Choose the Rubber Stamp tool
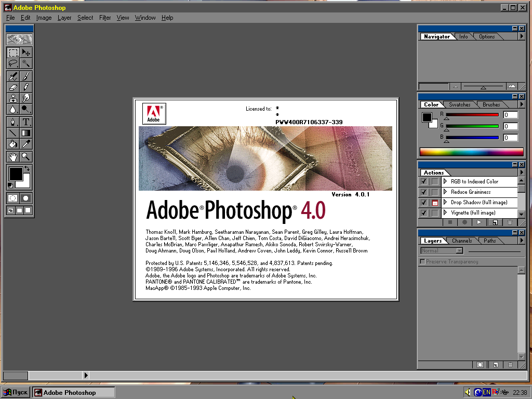This screenshot has height=399, width=532. 13,98
